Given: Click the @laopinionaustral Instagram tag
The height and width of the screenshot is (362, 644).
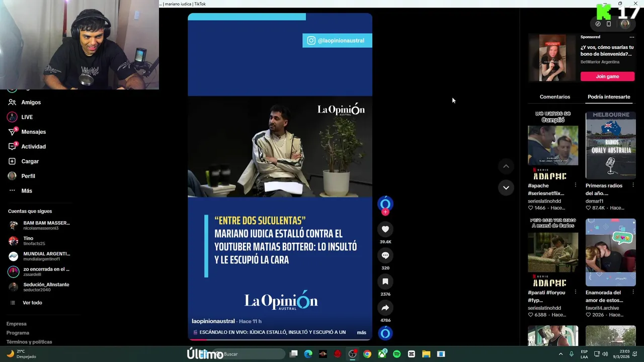Looking at the screenshot, I should [x=337, y=41].
